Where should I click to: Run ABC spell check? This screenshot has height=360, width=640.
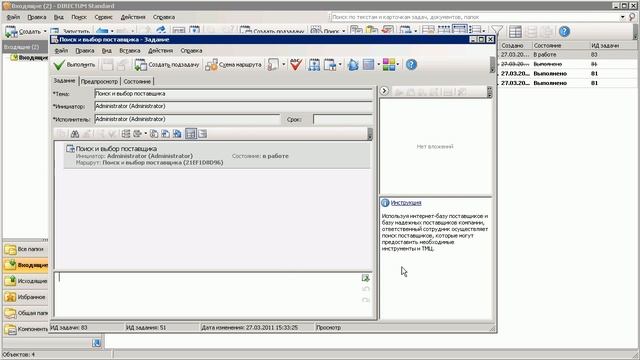coord(296,64)
